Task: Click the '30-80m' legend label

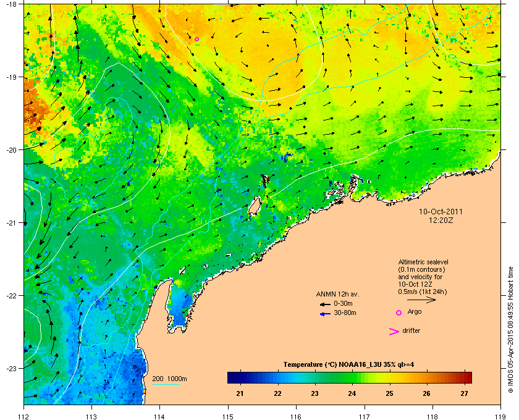Action: 345,313
